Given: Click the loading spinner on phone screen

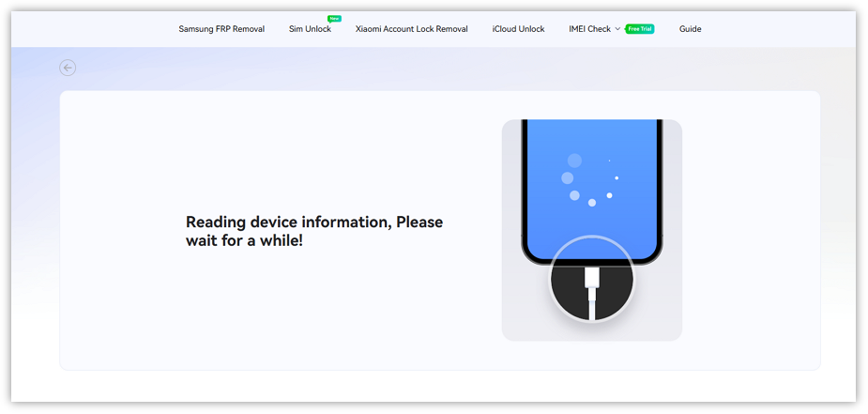Looking at the screenshot, I should coord(589,180).
